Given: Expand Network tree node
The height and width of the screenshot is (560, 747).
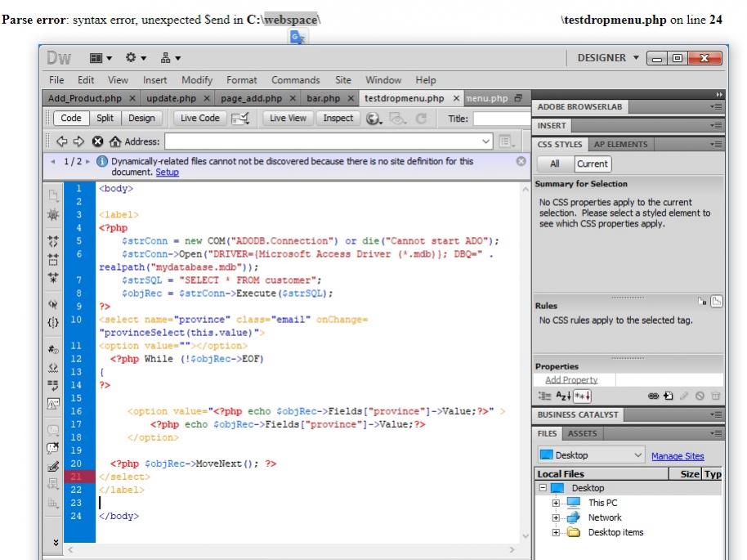Looking at the screenshot, I should pos(556,517).
